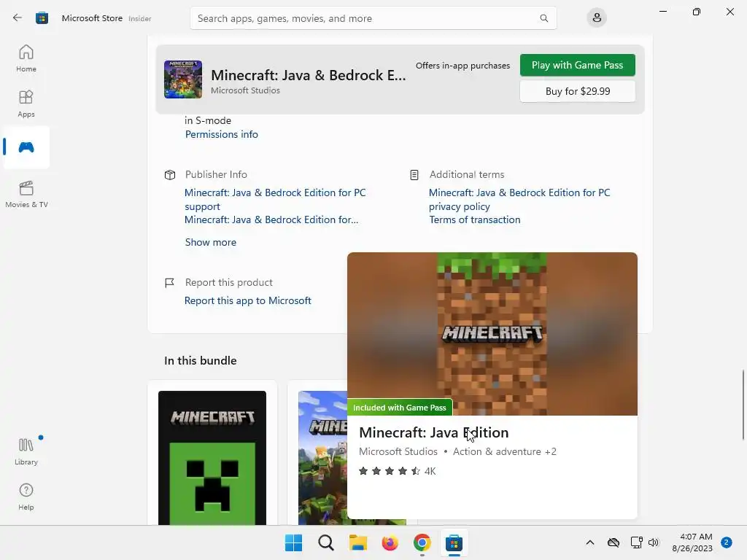Open the Windows Start menu

pos(293,542)
